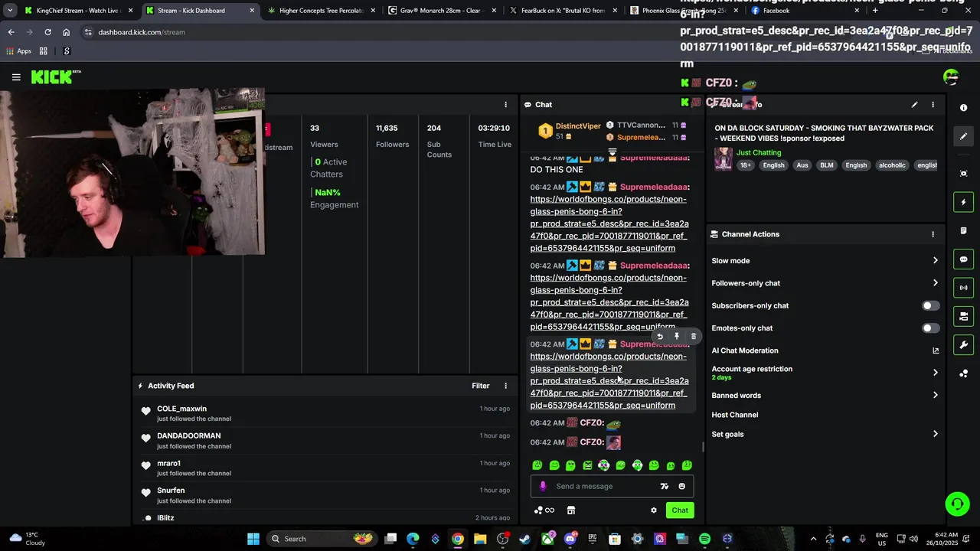
Task: Open Activity Feed three-dot menu
Action: [x=505, y=386]
